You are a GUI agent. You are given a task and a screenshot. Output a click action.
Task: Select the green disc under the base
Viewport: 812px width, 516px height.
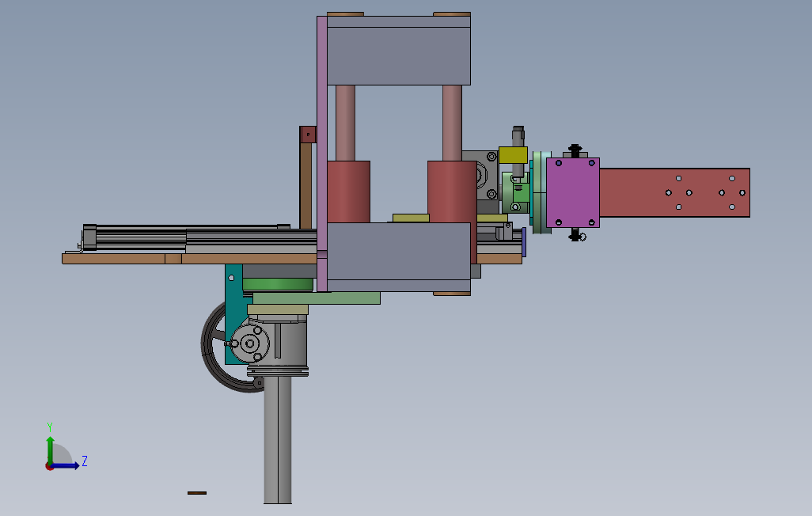278,284
